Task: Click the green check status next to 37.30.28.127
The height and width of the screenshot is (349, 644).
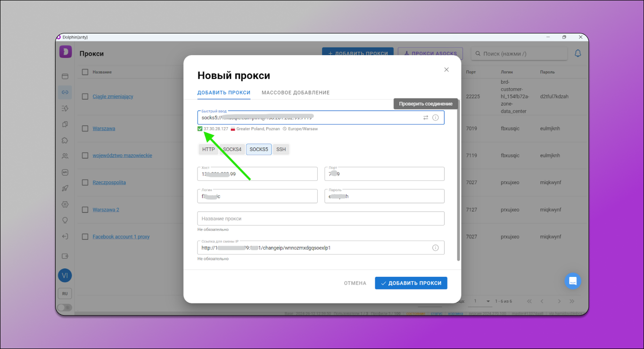Action: click(x=200, y=129)
